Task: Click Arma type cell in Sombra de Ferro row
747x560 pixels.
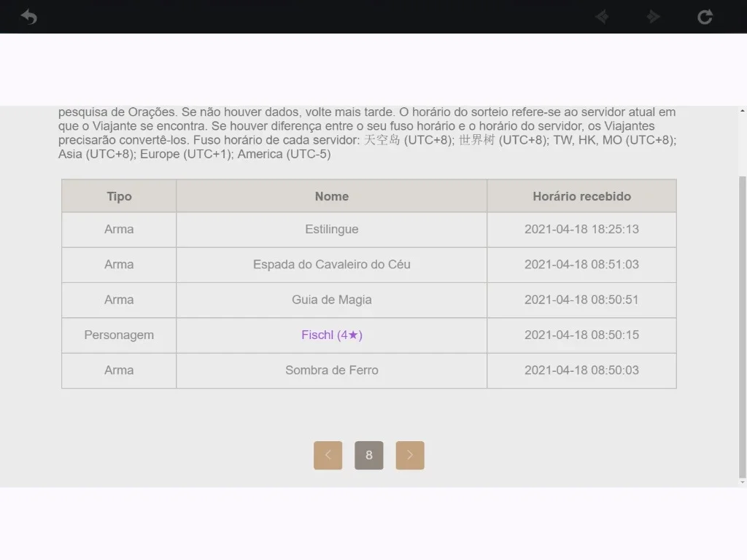Action: (x=119, y=370)
